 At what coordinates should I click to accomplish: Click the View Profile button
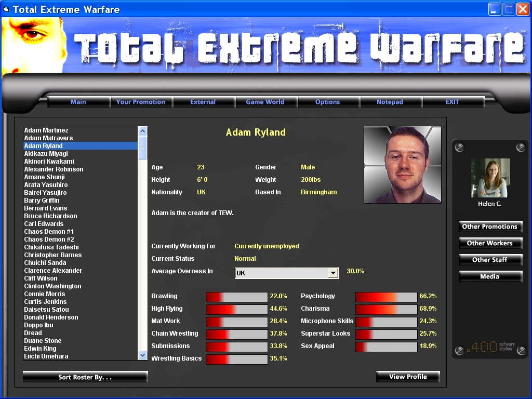click(x=408, y=377)
